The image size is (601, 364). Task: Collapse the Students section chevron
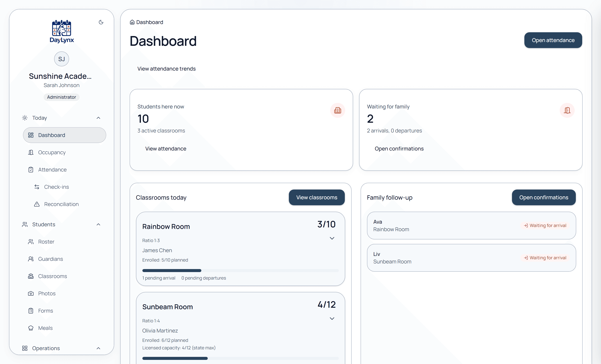click(x=98, y=225)
